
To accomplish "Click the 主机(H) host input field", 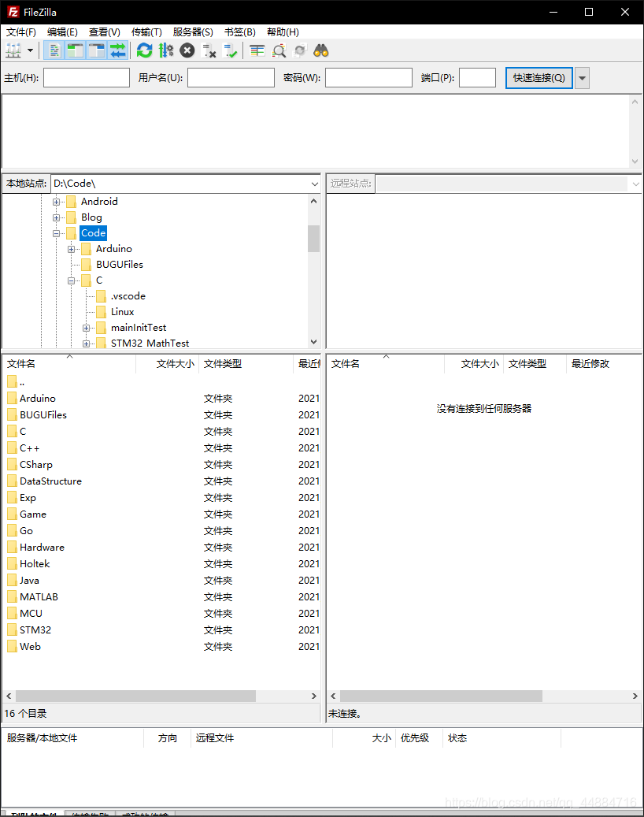I will pos(87,78).
